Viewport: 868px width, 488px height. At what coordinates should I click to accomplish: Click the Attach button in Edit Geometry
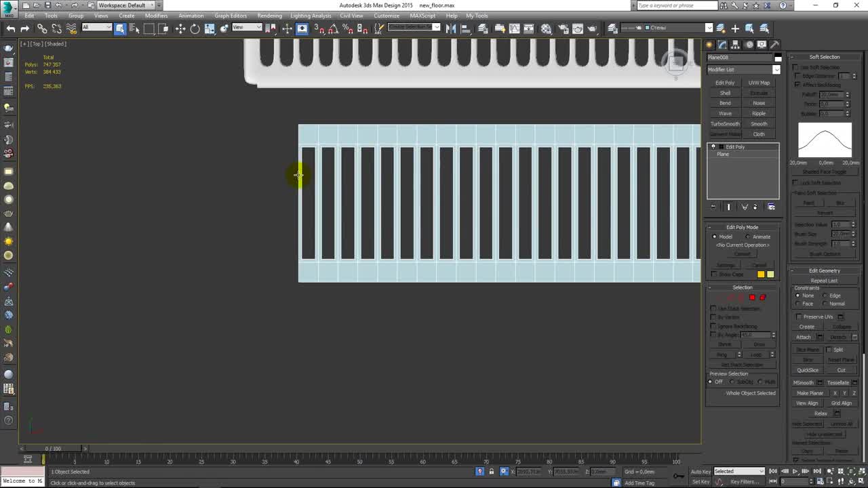coord(804,337)
